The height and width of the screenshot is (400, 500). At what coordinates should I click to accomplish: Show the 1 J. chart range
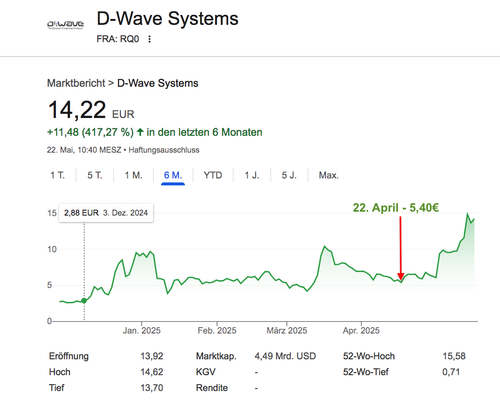point(252,175)
